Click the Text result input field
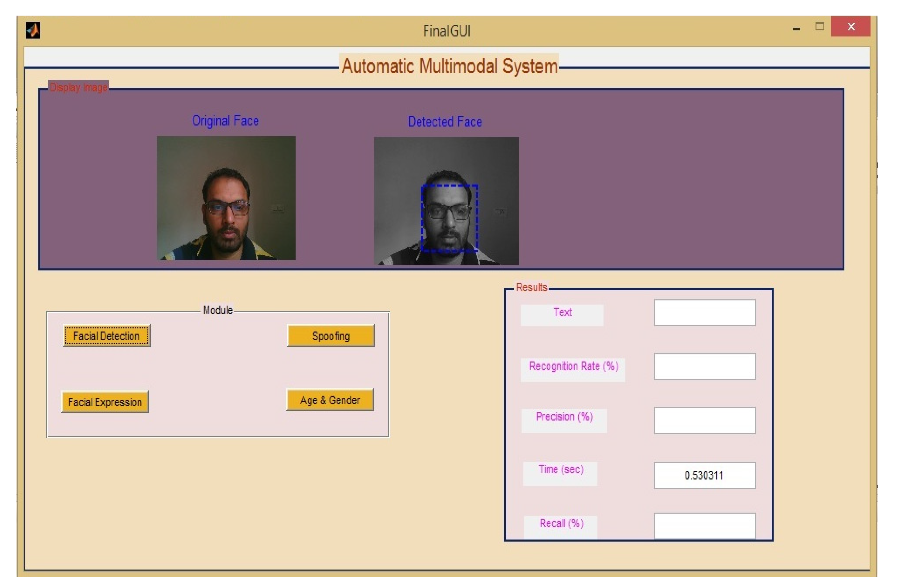Viewport: 897px width, 588px height. 705,313
